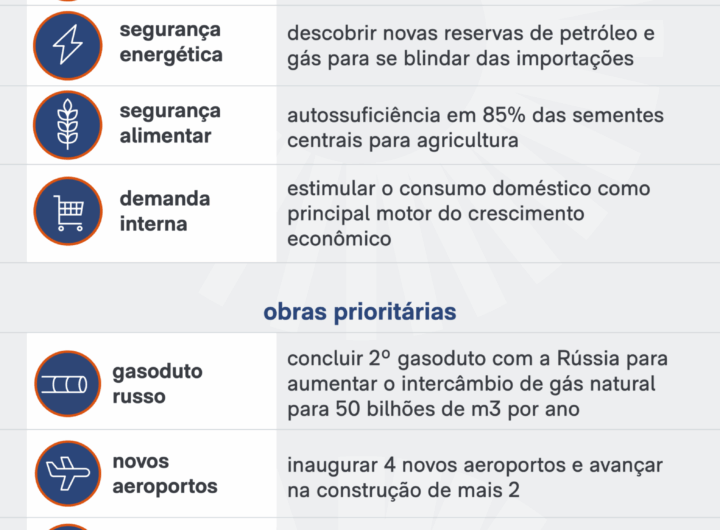The image size is (720, 530).
Task: Click the gas pipeline icon
Action: (x=68, y=385)
